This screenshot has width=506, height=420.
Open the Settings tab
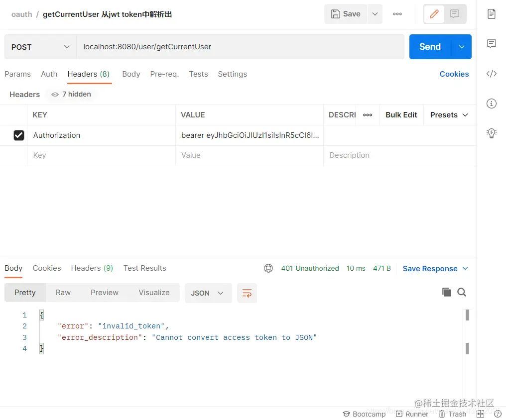click(233, 74)
